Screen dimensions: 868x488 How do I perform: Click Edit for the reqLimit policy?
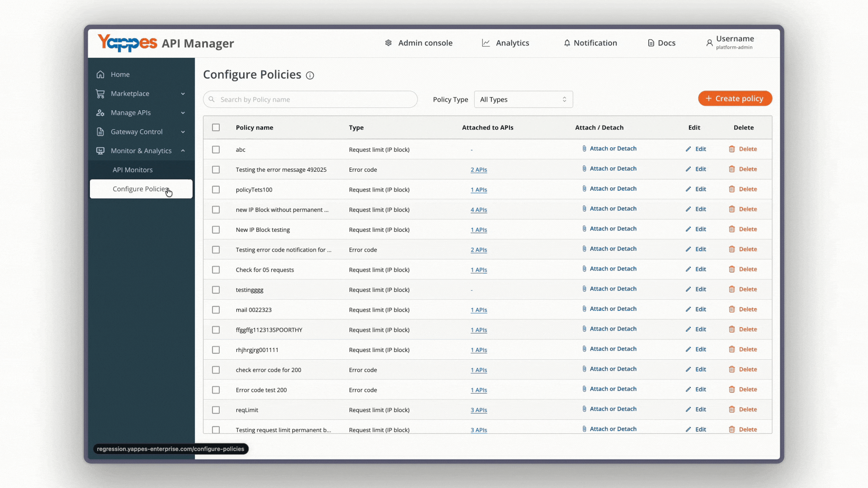click(696, 409)
